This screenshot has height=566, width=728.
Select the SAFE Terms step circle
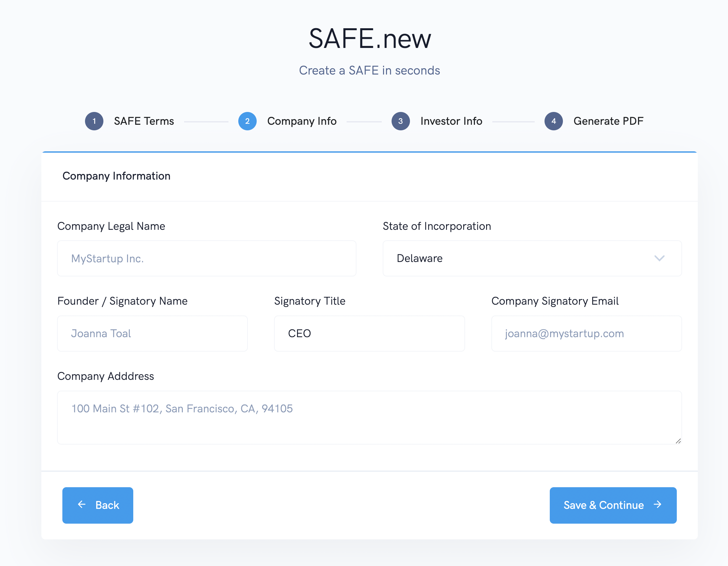94,121
